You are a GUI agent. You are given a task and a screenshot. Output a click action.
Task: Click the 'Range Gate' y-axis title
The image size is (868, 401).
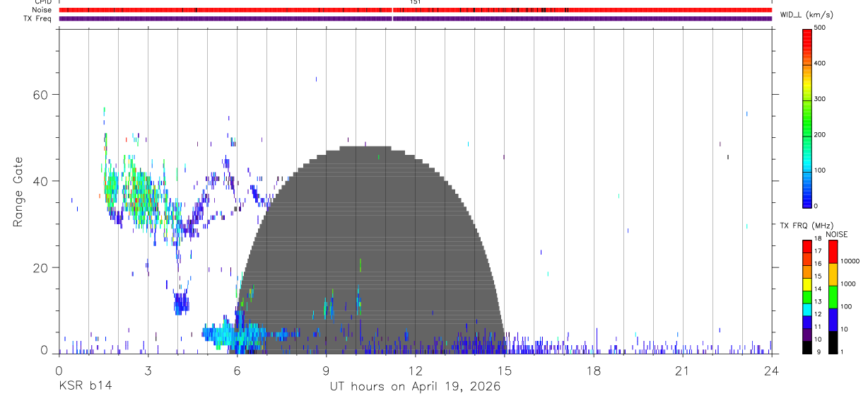click(18, 192)
